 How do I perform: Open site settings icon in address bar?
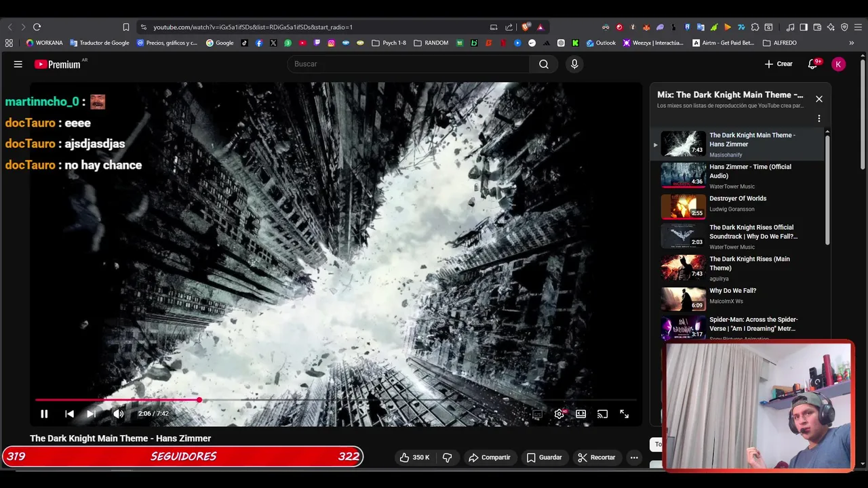click(x=143, y=27)
